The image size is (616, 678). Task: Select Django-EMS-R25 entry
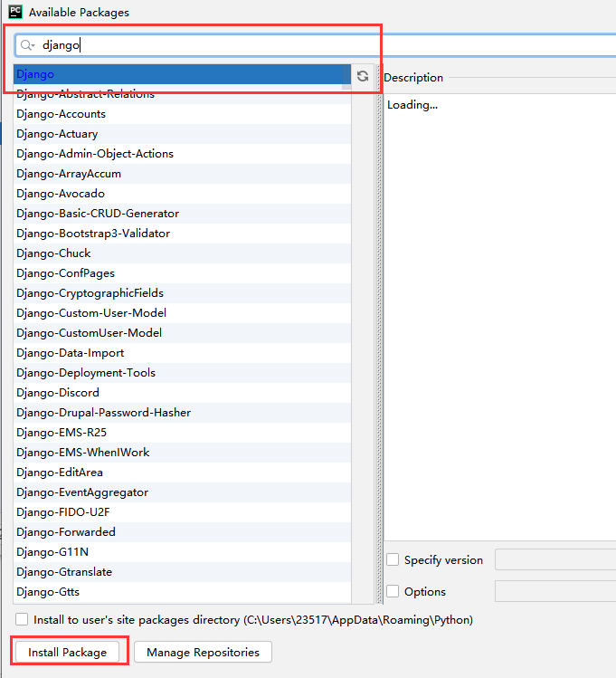pyautogui.click(x=183, y=432)
